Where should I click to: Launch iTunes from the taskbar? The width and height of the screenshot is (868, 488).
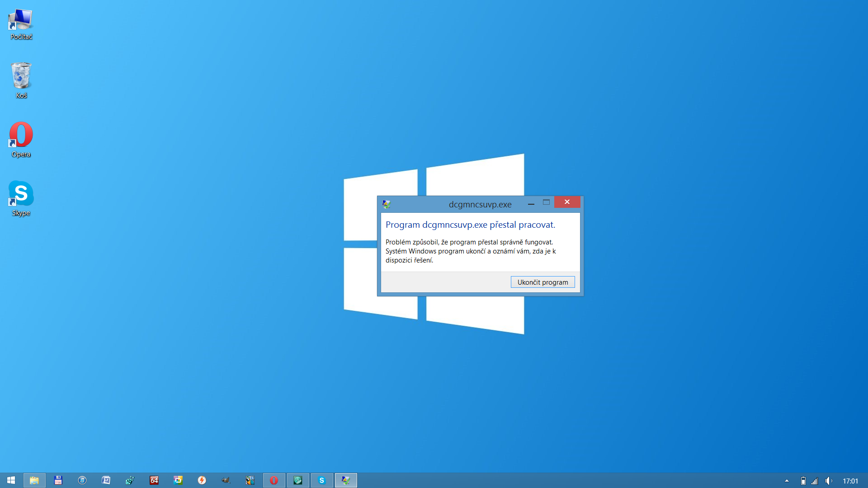tap(82, 480)
